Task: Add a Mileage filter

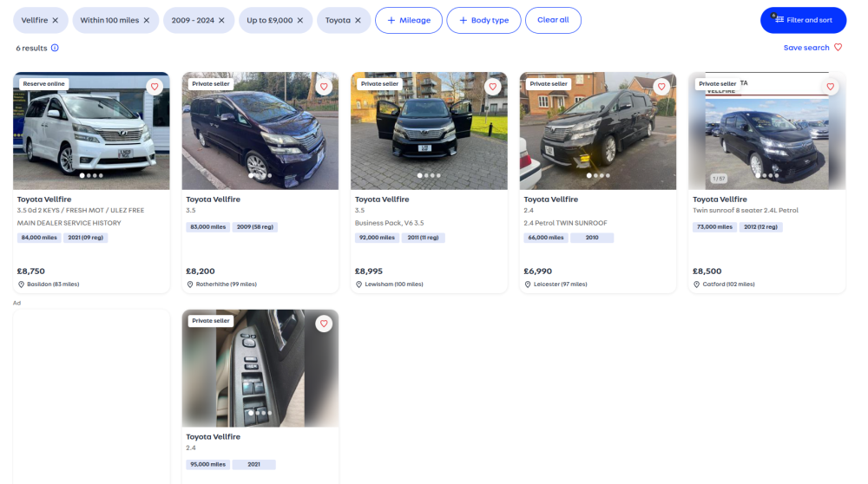Action: pyautogui.click(x=409, y=21)
